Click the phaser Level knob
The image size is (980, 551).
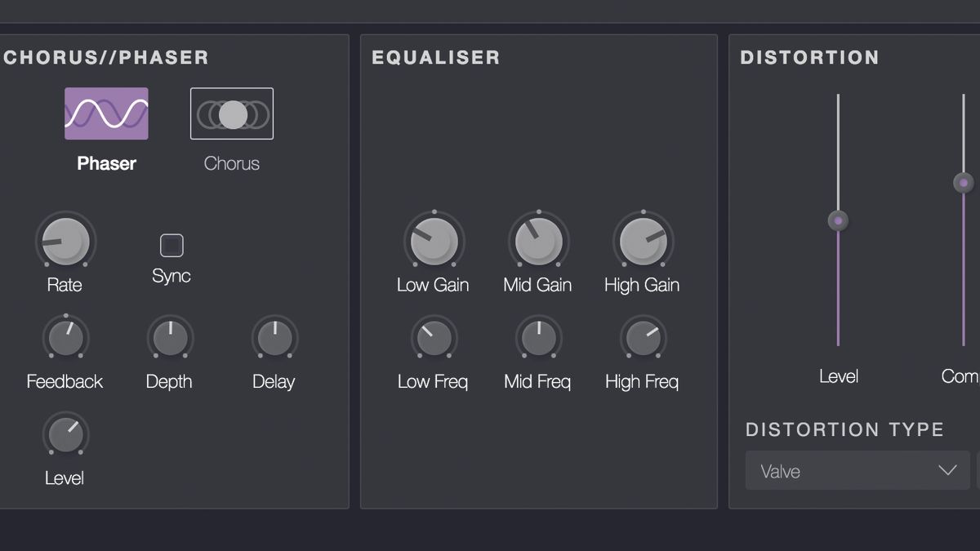[x=65, y=435]
